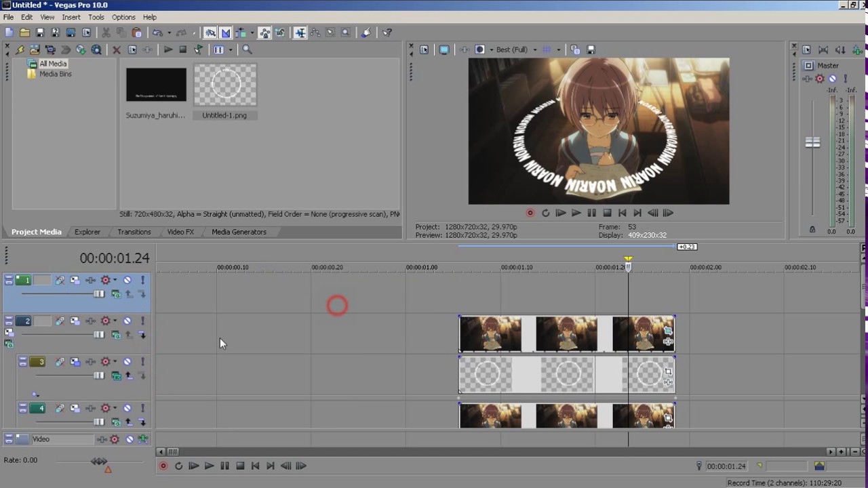This screenshot has height=488, width=868.
Task: Select the Normal Edit tool
Action: (300, 33)
